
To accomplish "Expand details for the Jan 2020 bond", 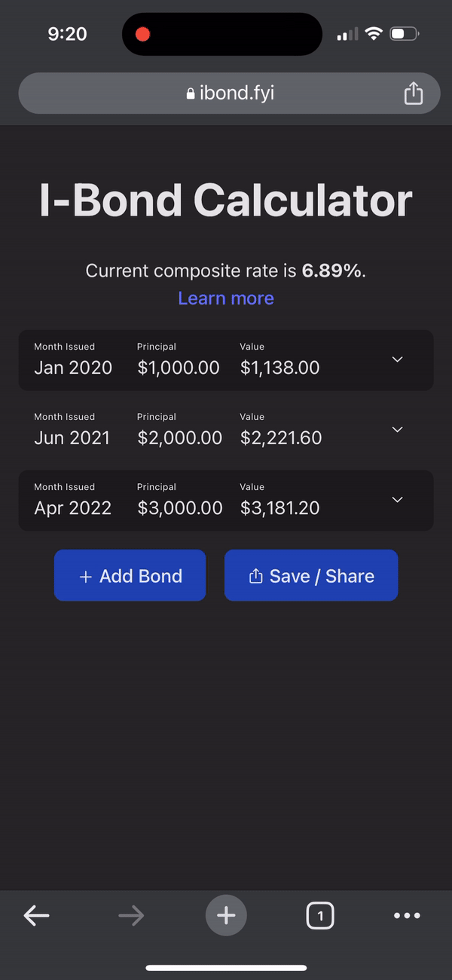I will pos(397,360).
